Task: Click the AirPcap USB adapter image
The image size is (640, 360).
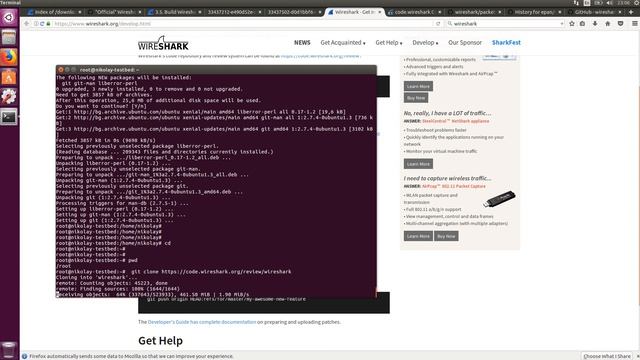Action: (499, 199)
